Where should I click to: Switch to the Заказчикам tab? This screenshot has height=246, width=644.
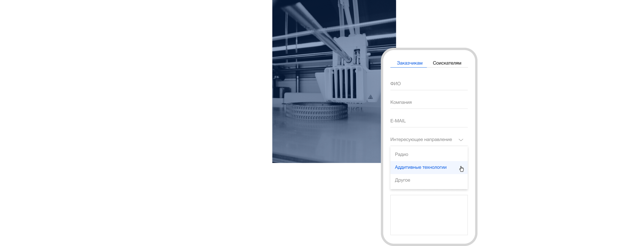[410, 63]
